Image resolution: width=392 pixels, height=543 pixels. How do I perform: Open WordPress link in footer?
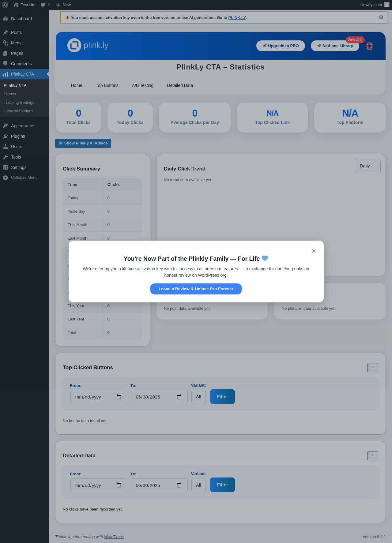pos(114,537)
